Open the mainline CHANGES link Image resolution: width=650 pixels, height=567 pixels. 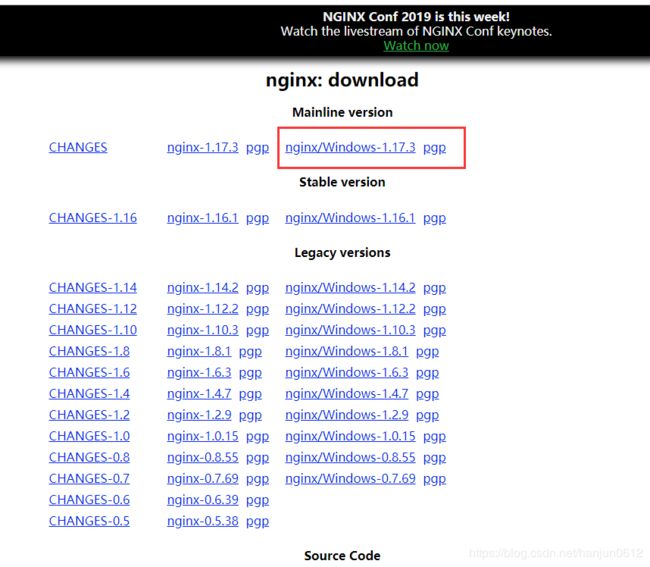coord(78,147)
